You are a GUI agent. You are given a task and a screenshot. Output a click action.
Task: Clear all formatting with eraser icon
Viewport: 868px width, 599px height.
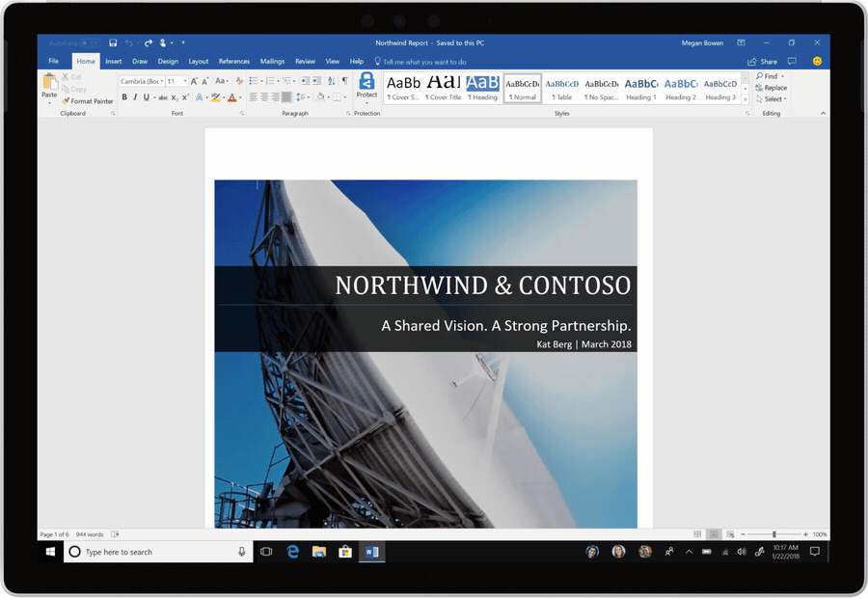click(x=239, y=81)
